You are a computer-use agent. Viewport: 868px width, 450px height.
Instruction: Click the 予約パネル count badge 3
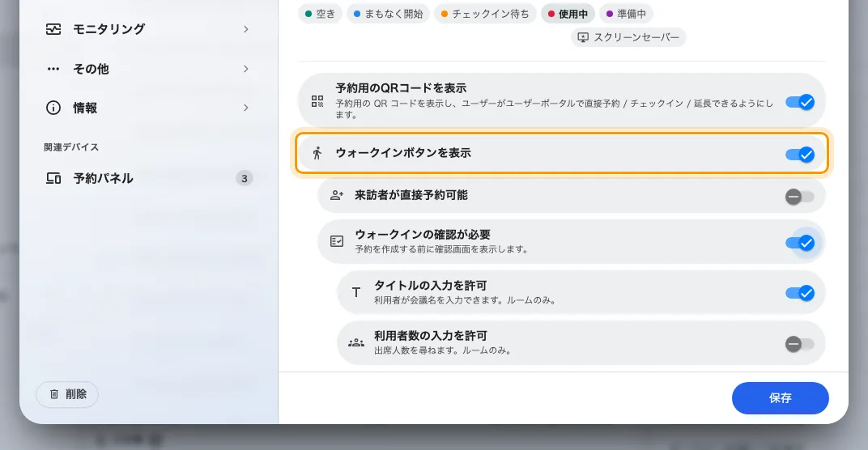pos(245,178)
